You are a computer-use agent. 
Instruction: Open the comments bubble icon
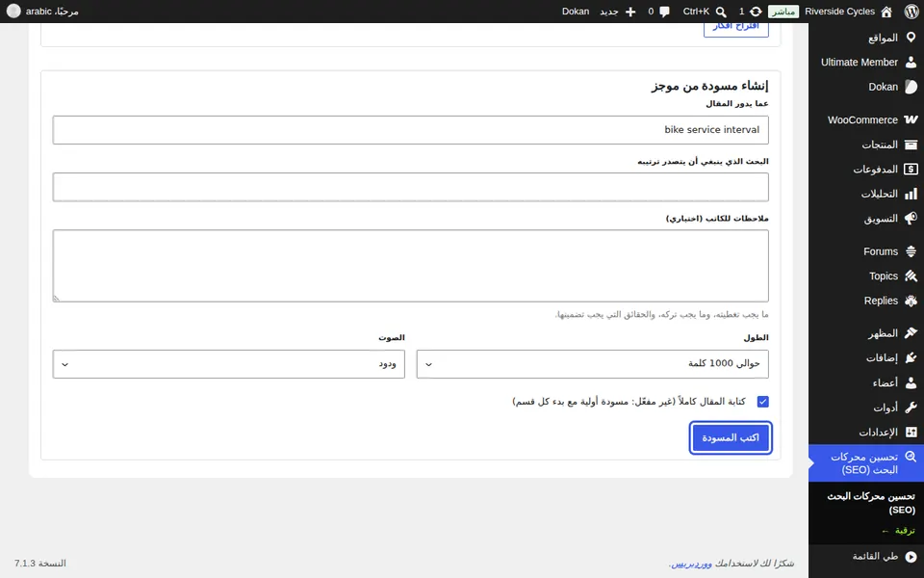click(x=665, y=12)
